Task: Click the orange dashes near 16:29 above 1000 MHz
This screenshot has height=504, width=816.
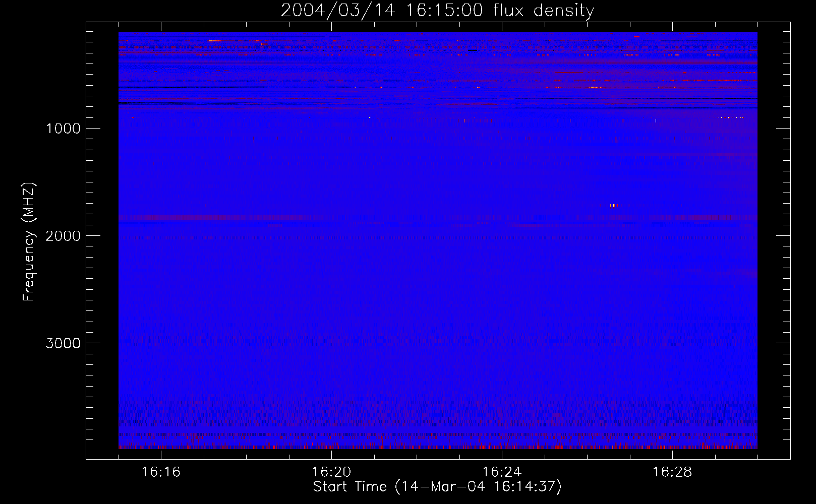Action: (x=731, y=117)
